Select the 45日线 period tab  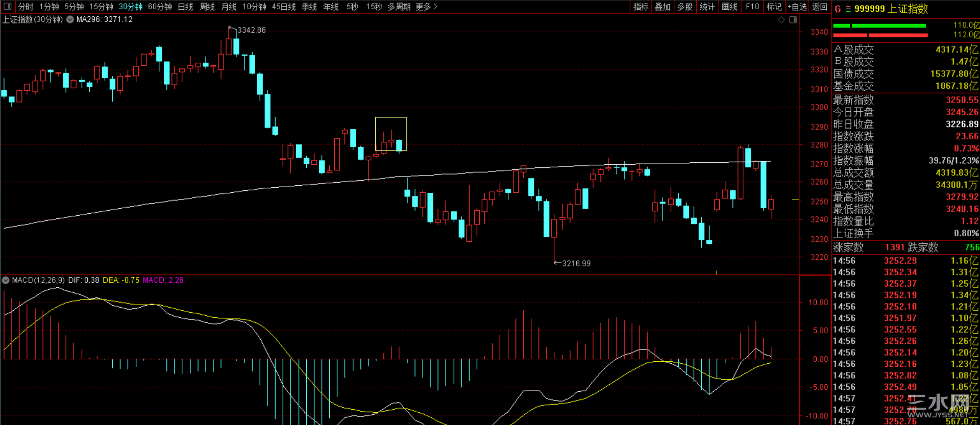(284, 7)
